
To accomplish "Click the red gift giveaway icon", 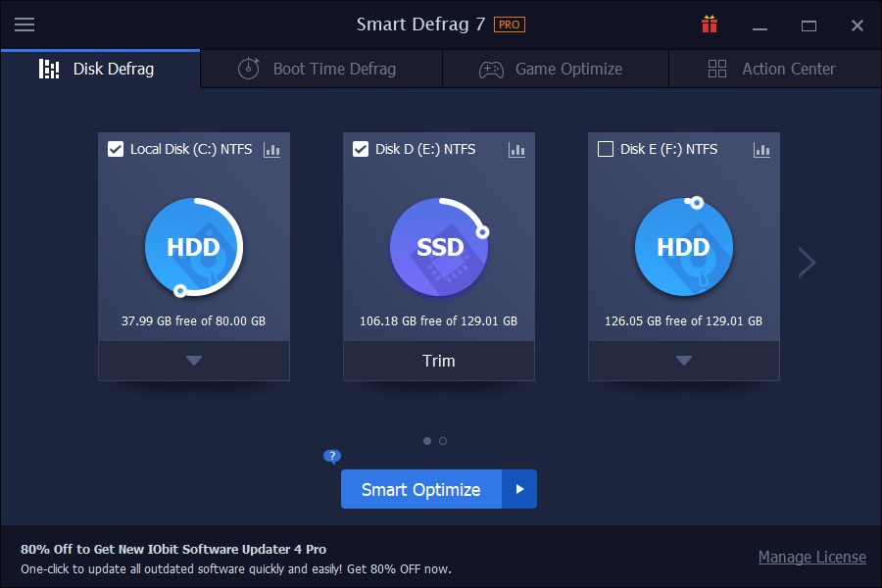I will tap(709, 24).
